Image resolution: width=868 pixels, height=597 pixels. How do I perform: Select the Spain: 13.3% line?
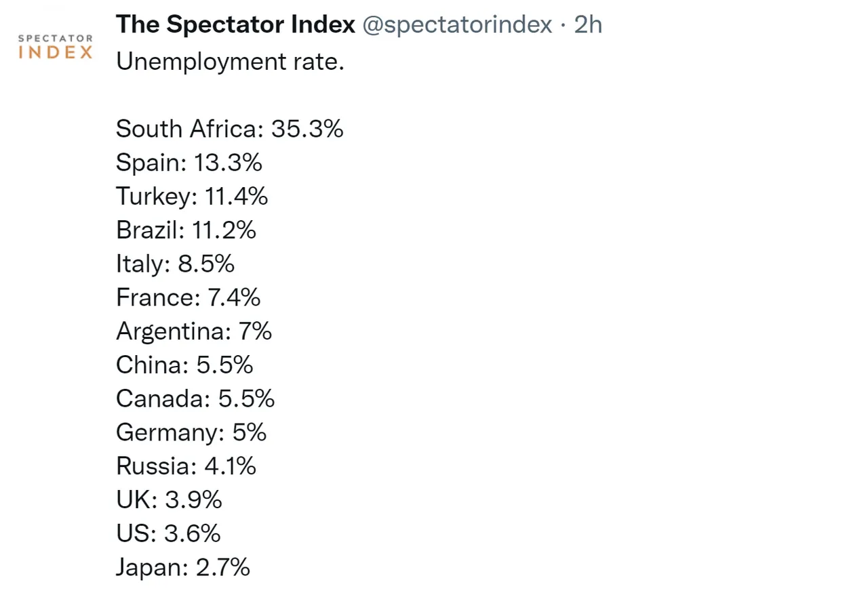click(189, 163)
